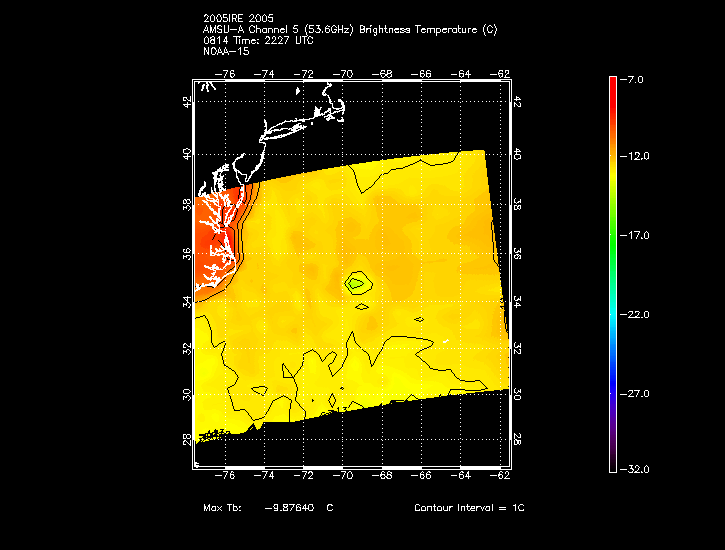Viewport: 725px width, 550px height.
Task: Click the "2005IRE 2005" title line
Action: tap(239, 18)
